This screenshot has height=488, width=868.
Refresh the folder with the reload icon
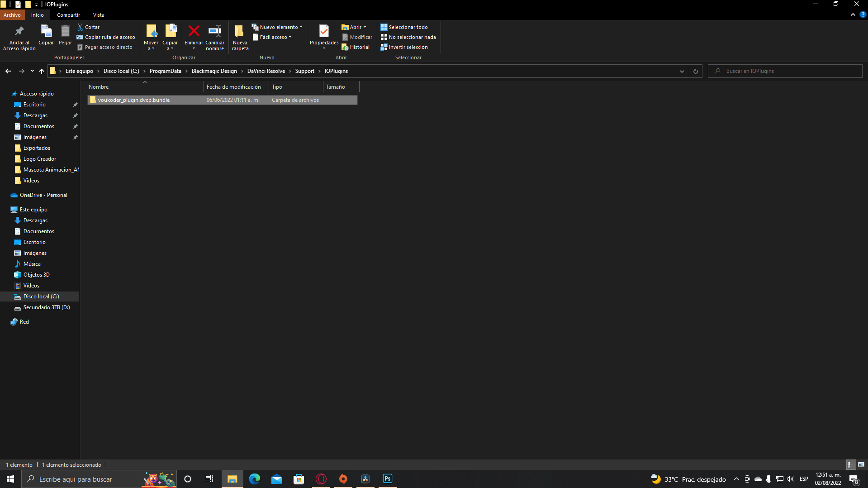[x=695, y=71]
